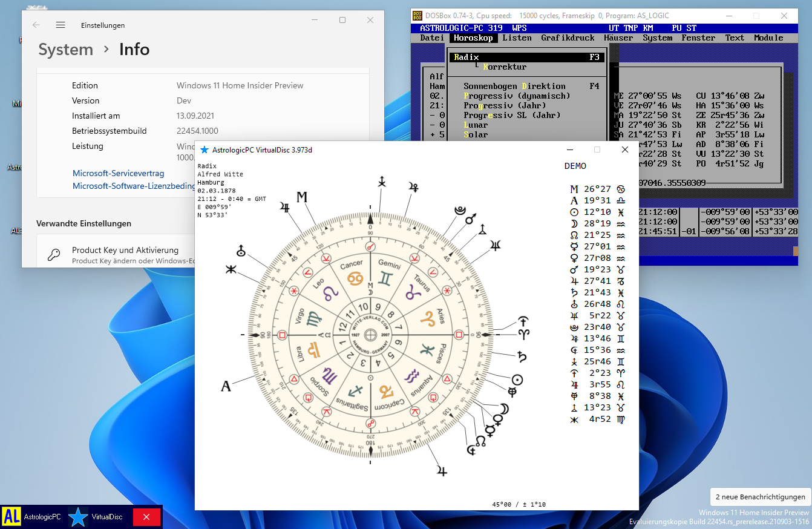The width and height of the screenshot is (812, 529).
Task: Open the hamburger navigation menu in Einstellungen
Action: [x=61, y=25]
